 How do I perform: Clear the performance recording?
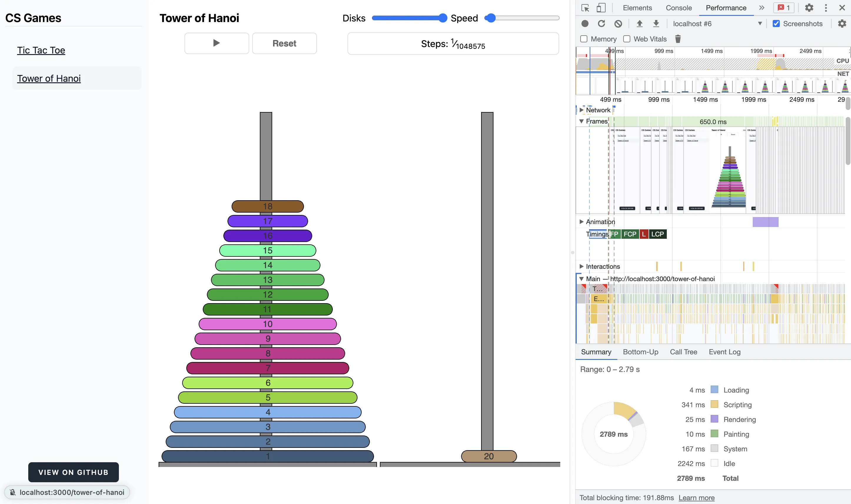pyautogui.click(x=618, y=24)
